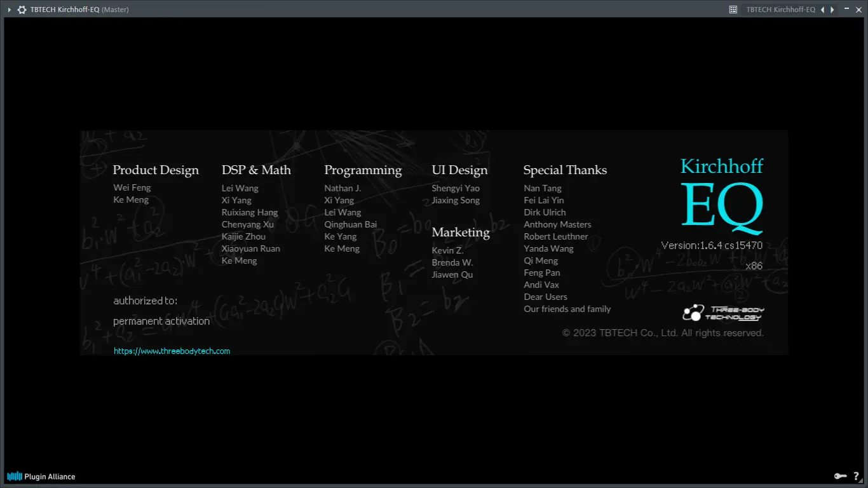Click the authorized to: label

click(146, 301)
